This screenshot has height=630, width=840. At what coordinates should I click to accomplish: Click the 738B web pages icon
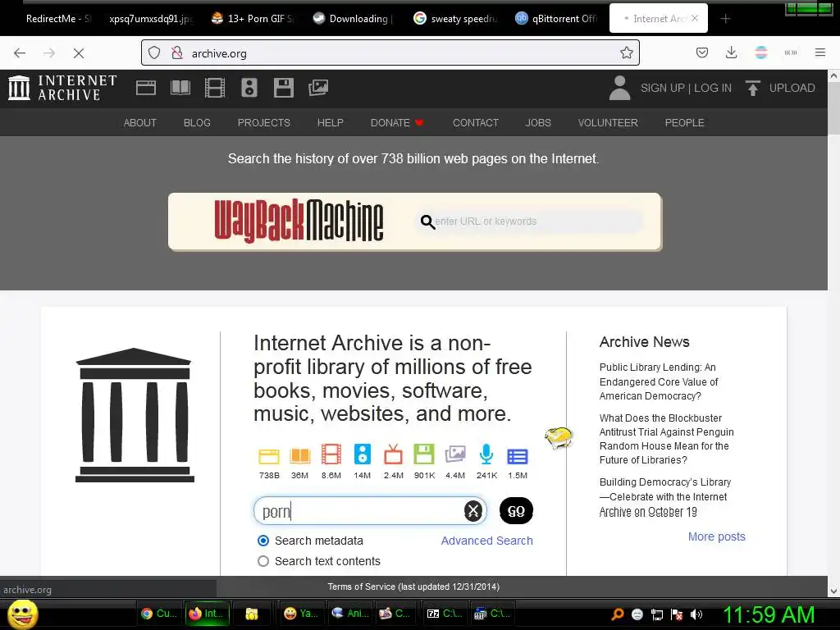pyautogui.click(x=269, y=456)
